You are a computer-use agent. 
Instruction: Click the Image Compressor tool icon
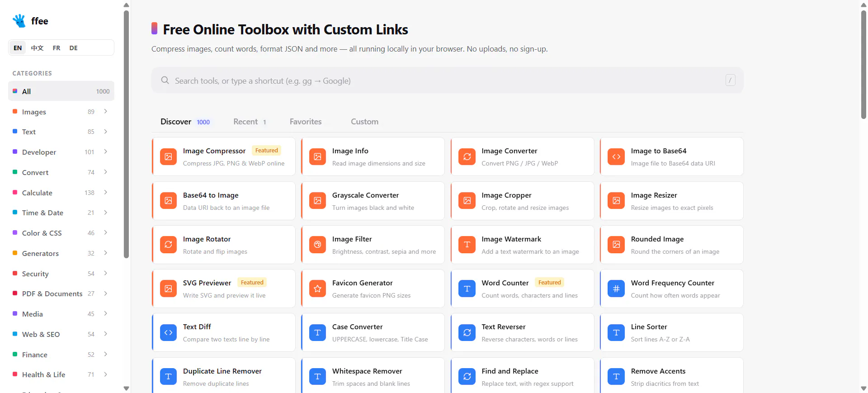pos(168,156)
